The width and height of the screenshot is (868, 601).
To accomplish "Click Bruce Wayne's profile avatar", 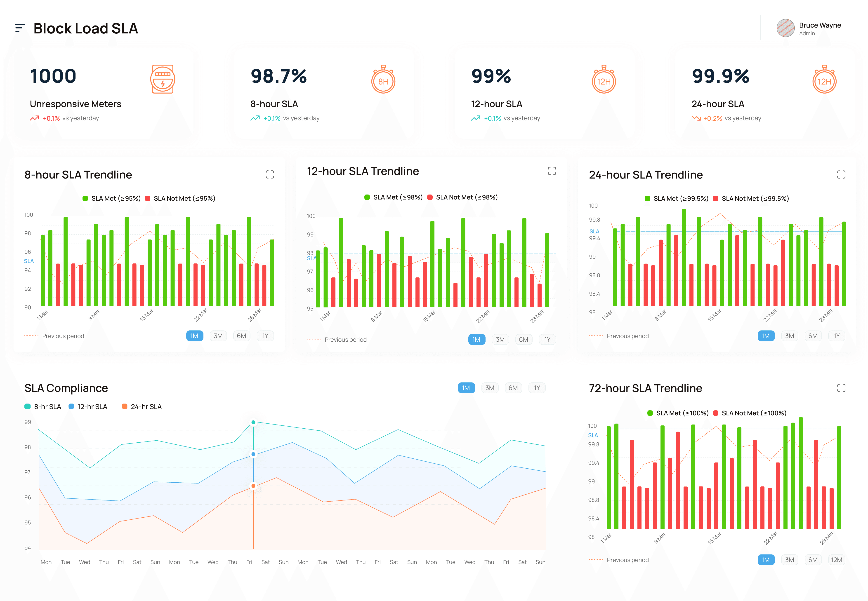I will [x=785, y=28].
